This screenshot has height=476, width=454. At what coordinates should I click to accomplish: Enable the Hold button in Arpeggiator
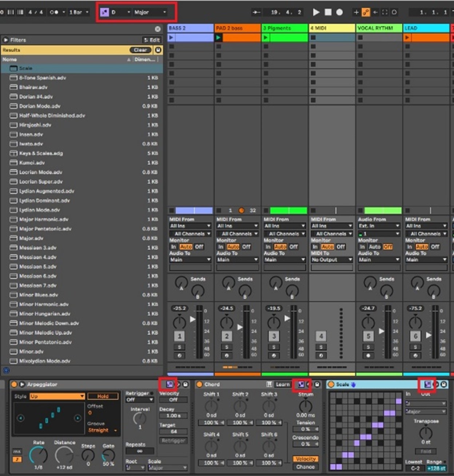103,396
